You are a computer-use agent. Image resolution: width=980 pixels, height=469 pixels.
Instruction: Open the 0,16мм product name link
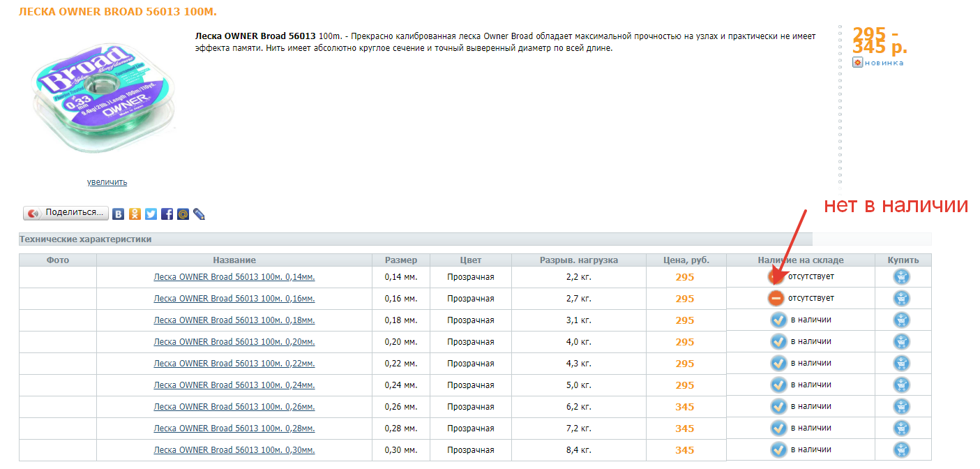234,299
